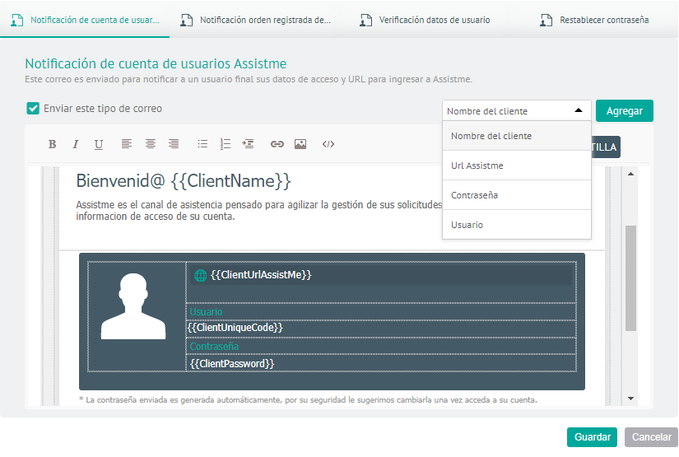Screen dimensions: 679x457
Task: Click the 'Assistme es el canal' paragraph
Action: point(259,210)
